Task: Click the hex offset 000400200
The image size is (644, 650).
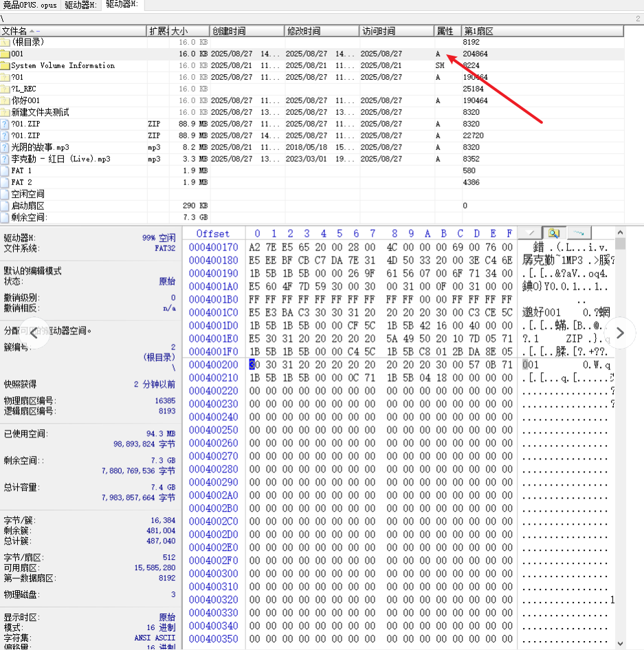Action: tap(213, 365)
